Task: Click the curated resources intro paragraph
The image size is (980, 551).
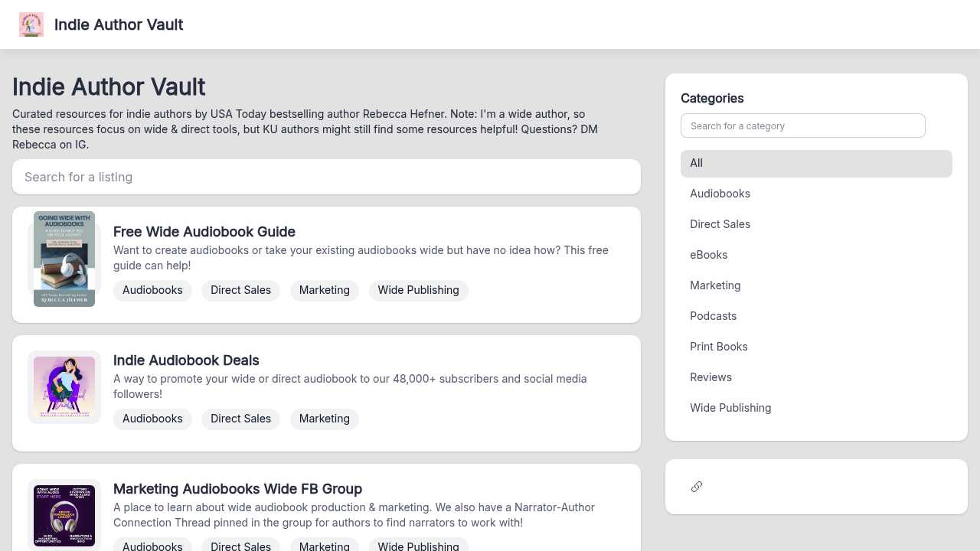Action: click(306, 129)
